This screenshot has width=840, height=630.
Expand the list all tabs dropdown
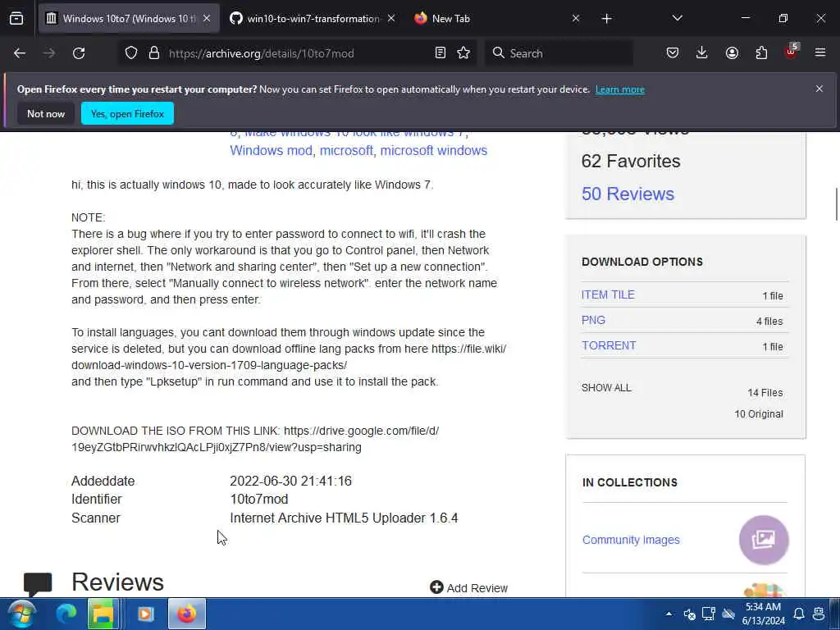click(678, 19)
